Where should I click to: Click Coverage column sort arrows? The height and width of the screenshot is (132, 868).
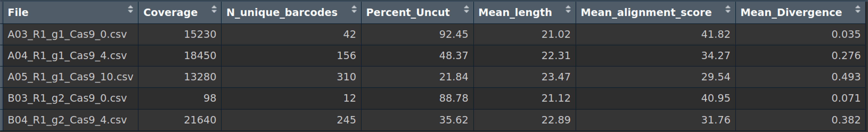[x=214, y=9]
